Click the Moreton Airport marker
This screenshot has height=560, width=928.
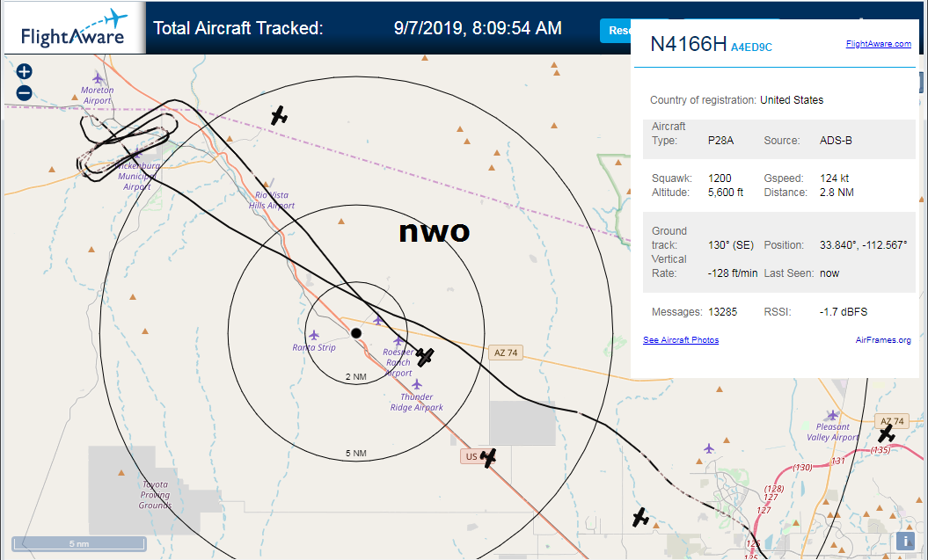pyautogui.click(x=98, y=78)
